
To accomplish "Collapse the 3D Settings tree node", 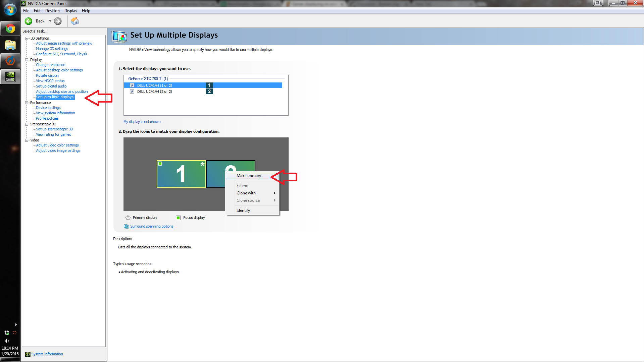I will (27, 38).
